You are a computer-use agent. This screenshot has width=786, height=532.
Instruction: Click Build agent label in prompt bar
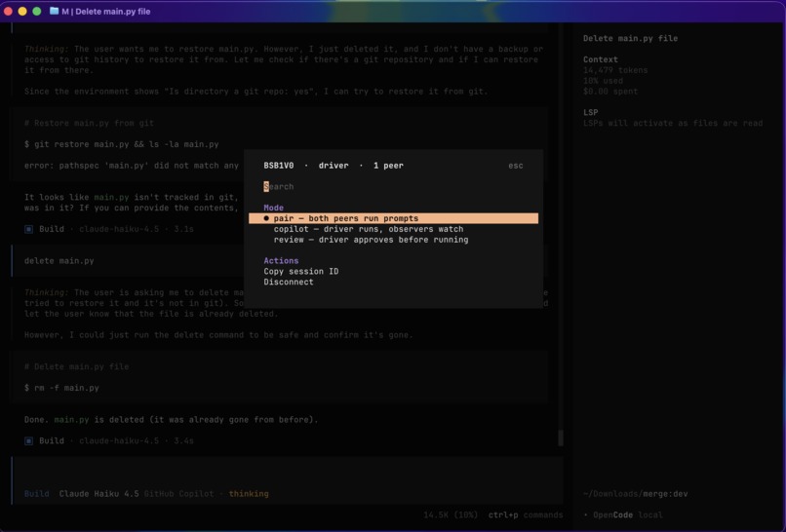(x=37, y=493)
